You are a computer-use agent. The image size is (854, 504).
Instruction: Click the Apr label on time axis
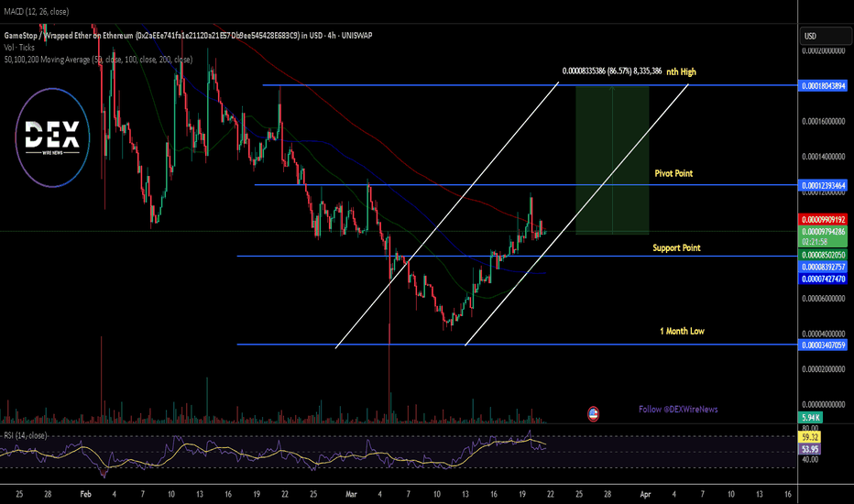click(x=645, y=494)
